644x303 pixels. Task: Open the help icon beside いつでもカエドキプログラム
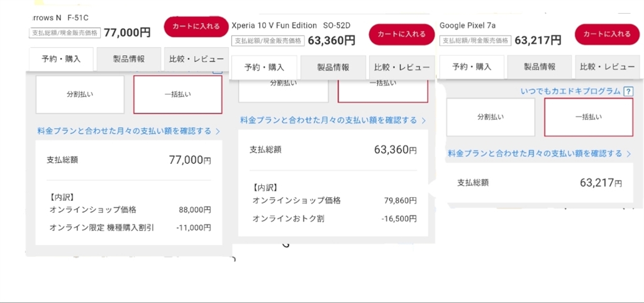point(627,92)
